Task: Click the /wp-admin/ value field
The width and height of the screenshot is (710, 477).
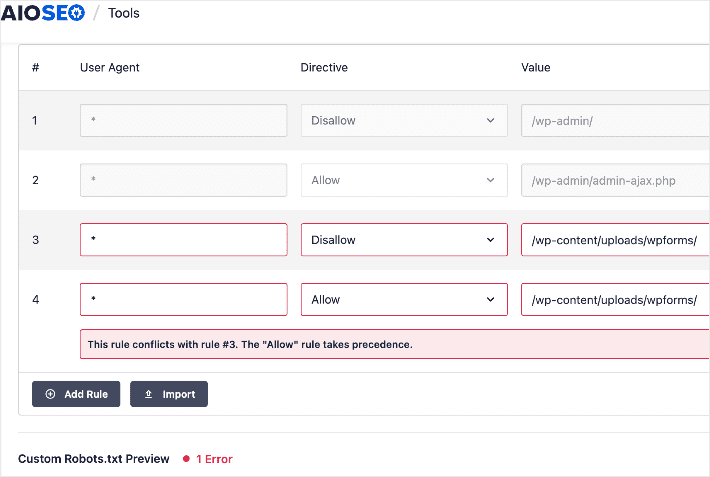Action: tap(615, 120)
